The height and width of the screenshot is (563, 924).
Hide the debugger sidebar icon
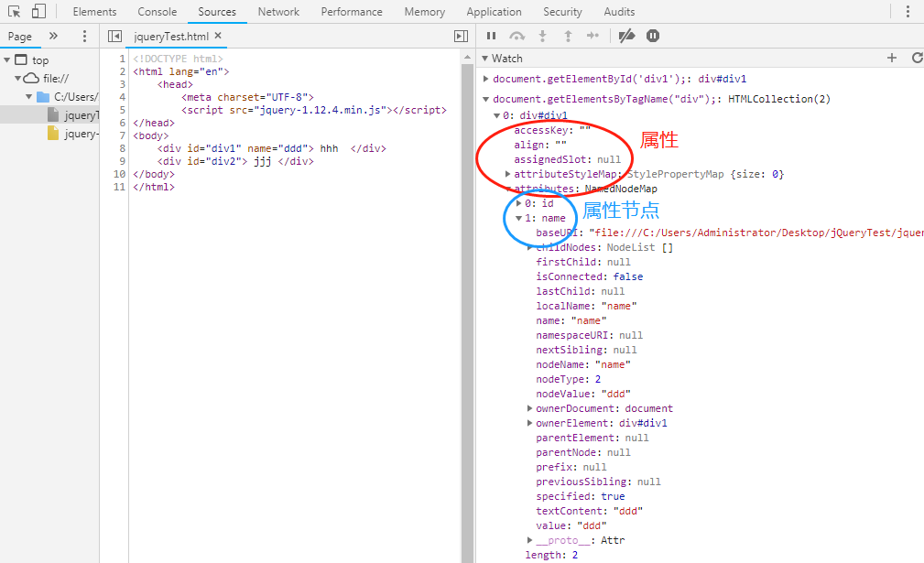click(462, 37)
